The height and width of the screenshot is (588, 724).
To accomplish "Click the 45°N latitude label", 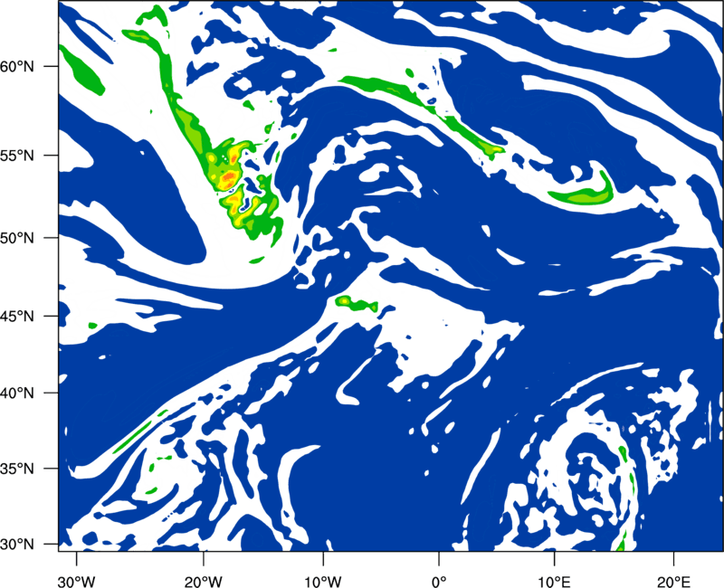I will coord(17,316).
